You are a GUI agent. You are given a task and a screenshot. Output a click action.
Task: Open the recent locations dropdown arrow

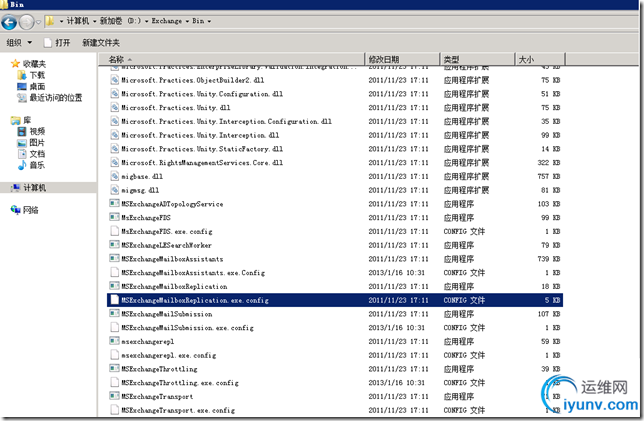click(x=38, y=22)
